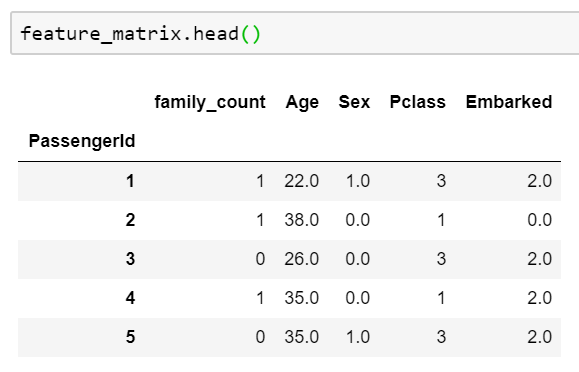Click the Embarked column header

tap(509, 102)
